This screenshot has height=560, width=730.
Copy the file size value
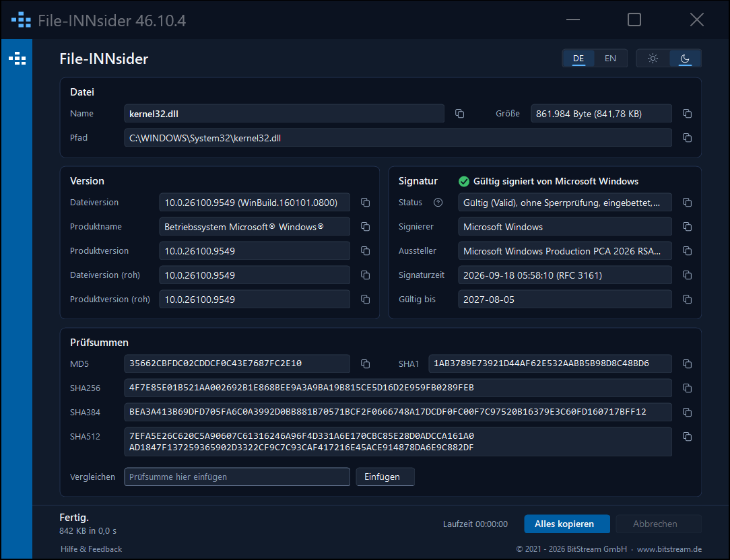(x=687, y=114)
